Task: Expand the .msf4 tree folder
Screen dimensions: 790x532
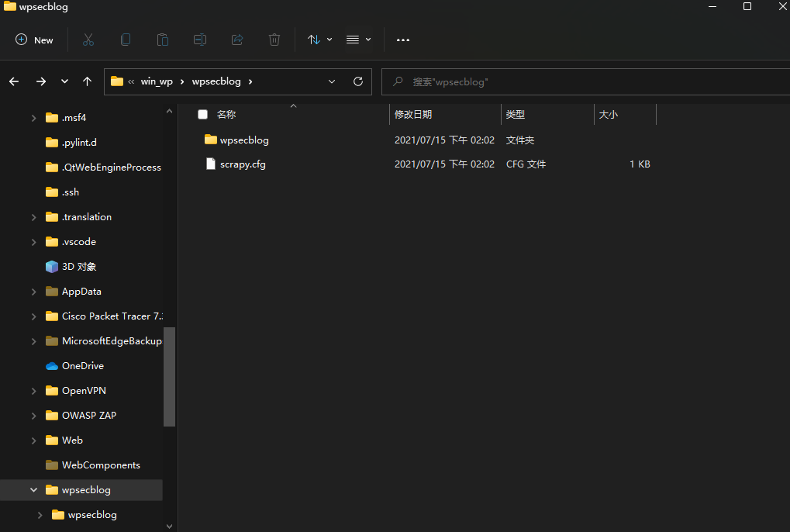Action: click(34, 118)
